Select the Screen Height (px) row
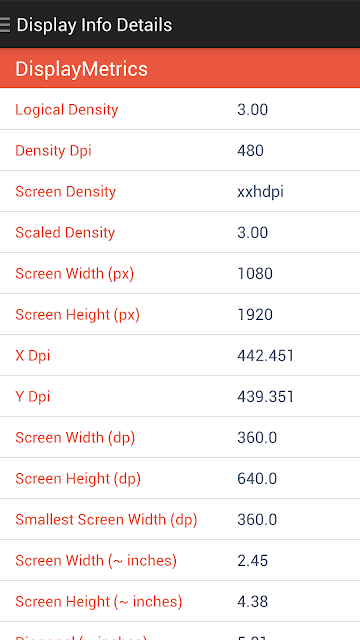 click(180, 314)
